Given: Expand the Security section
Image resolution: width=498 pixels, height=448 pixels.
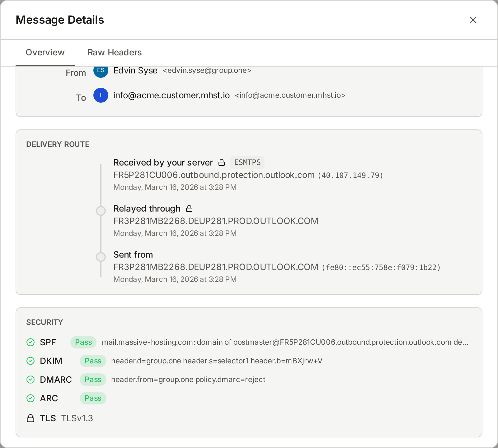Looking at the screenshot, I should point(45,322).
